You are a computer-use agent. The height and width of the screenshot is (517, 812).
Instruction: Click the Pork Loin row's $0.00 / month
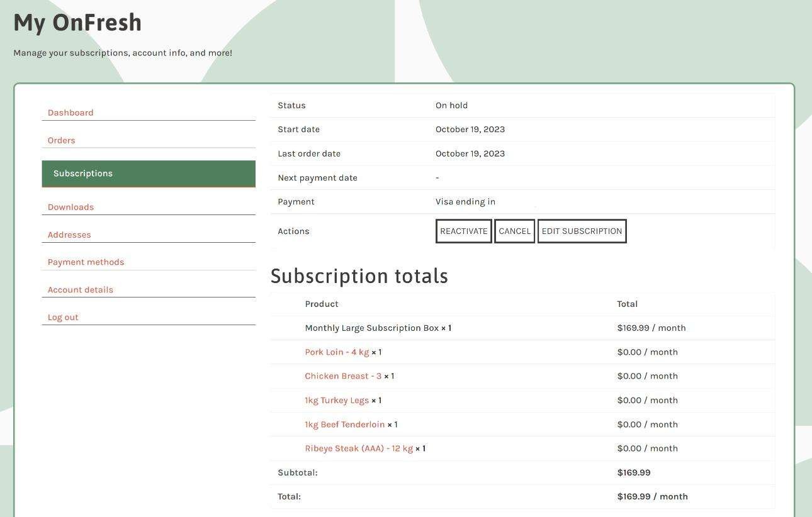tap(648, 352)
